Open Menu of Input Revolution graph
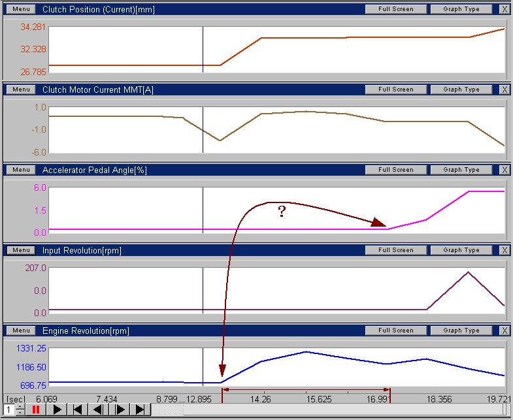 pos(22,250)
